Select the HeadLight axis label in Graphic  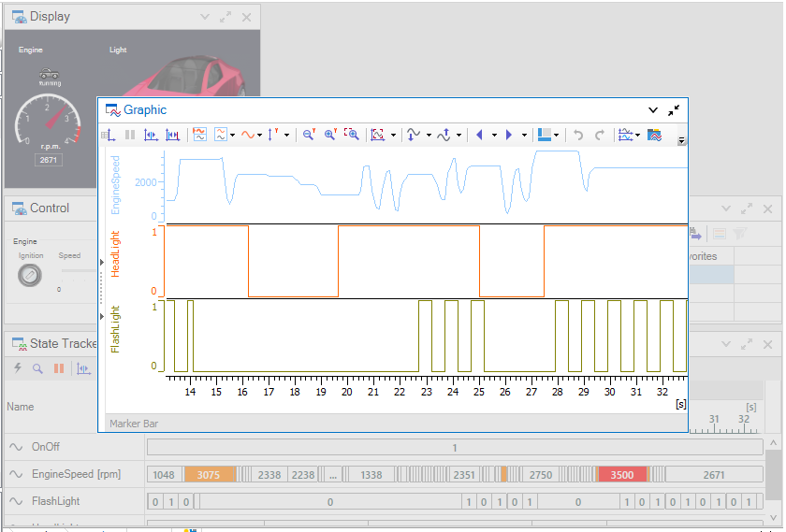pyautogui.click(x=115, y=254)
